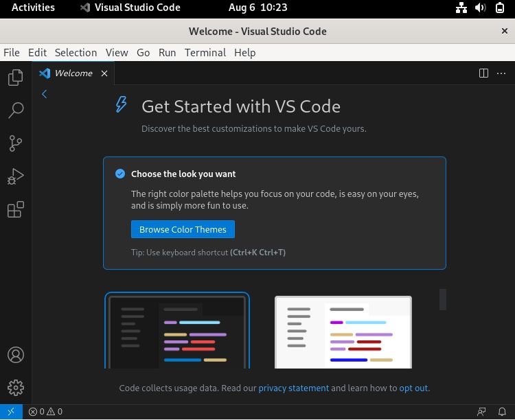Image resolution: width=515 pixels, height=420 pixels.
Task: Open the Selection menu
Action: click(x=76, y=53)
